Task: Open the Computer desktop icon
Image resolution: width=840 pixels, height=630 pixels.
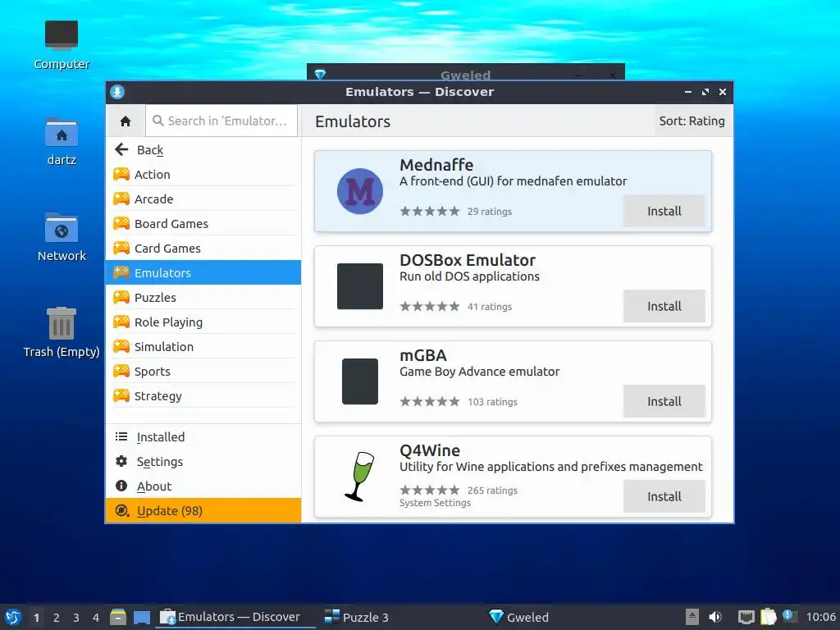Action: pyautogui.click(x=62, y=44)
